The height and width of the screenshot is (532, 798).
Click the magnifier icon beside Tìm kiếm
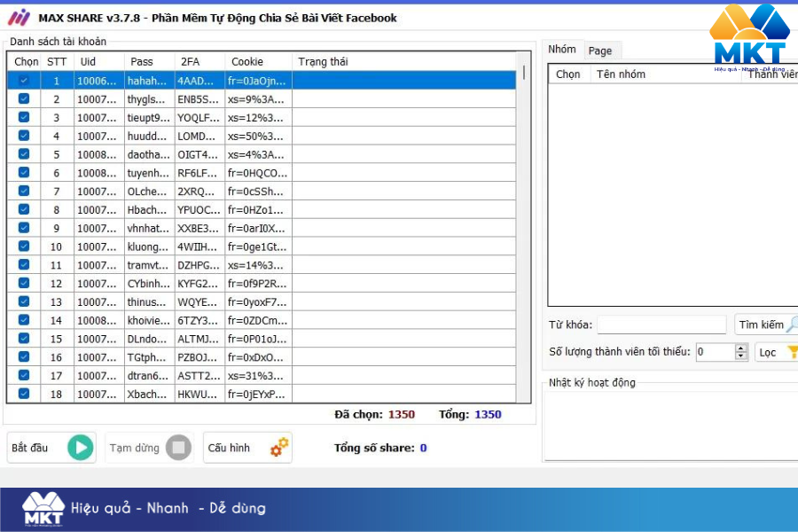tap(792, 325)
